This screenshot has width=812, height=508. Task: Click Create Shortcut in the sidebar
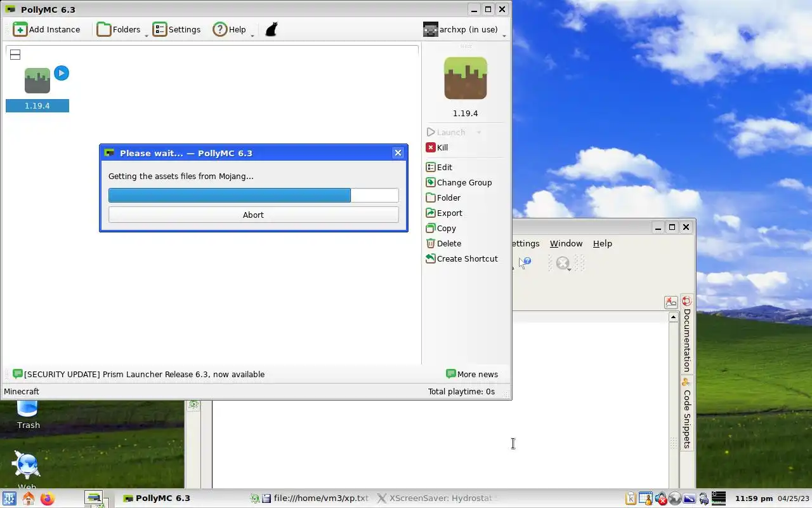point(462,258)
